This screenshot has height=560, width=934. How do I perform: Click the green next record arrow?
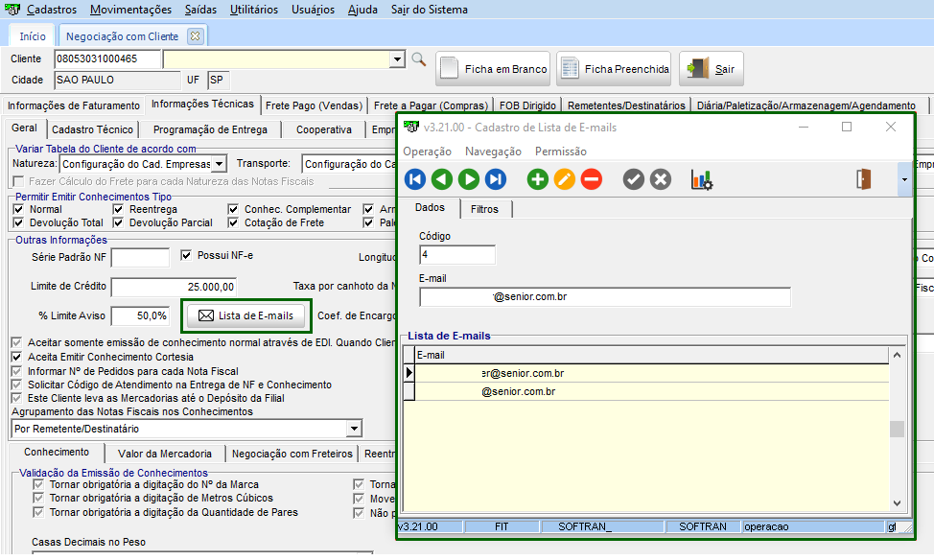[469, 179]
